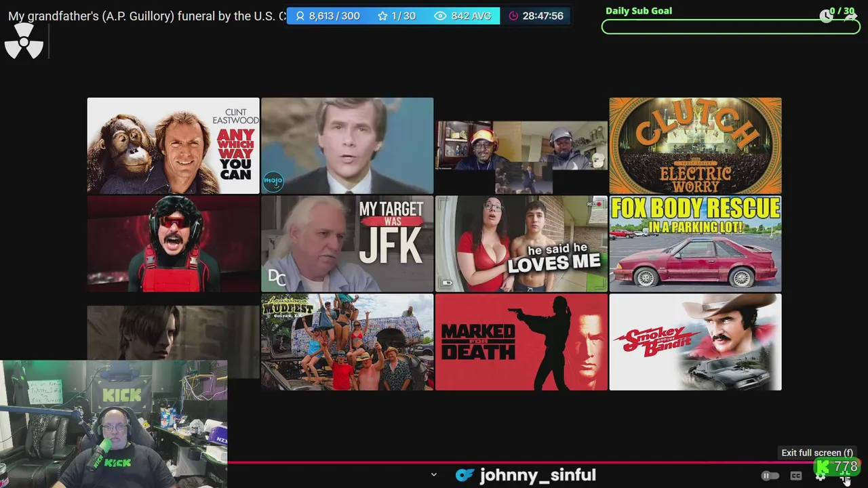The width and height of the screenshot is (868, 488).
Task: Click the streamer webcam overlay
Action: (x=113, y=424)
